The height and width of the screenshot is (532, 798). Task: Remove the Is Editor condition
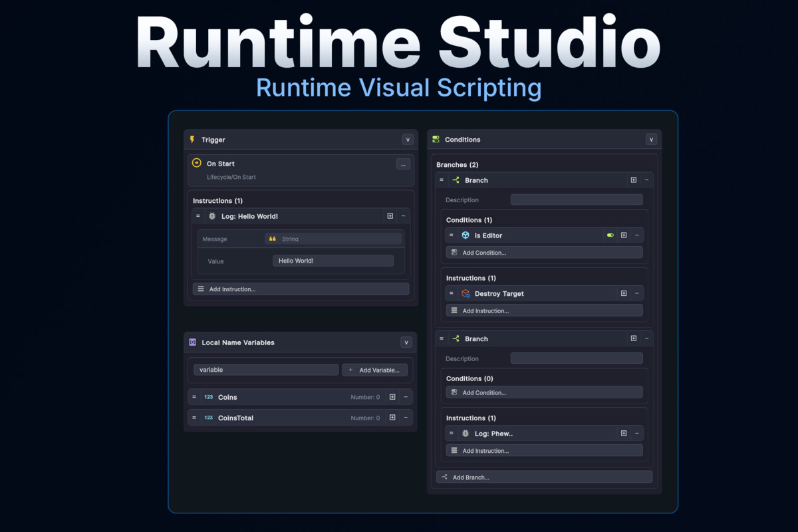[636, 235]
